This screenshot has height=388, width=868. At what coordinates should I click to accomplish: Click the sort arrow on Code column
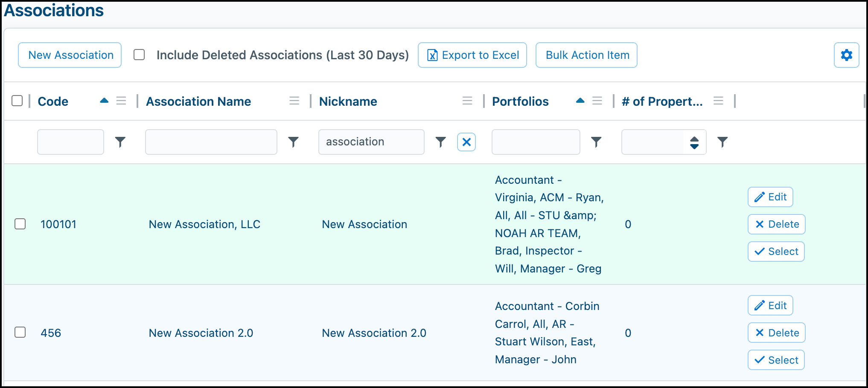pyautogui.click(x=104, y=101)
